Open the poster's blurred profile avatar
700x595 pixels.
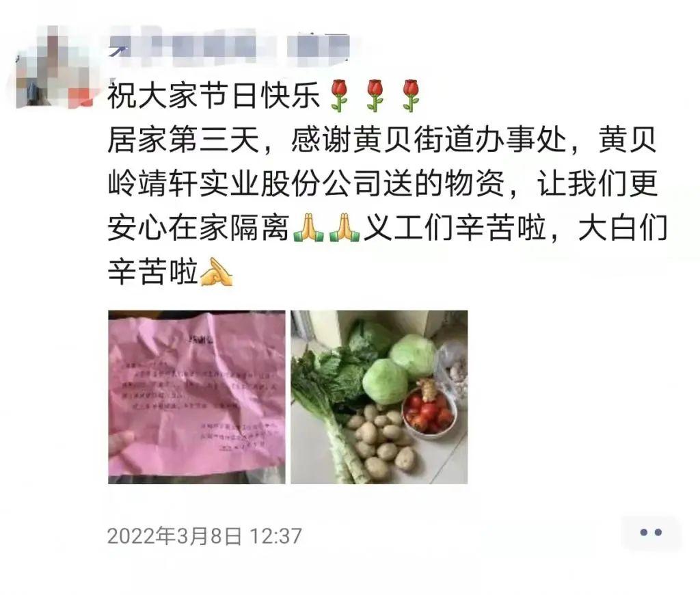(x=55, y=67)
